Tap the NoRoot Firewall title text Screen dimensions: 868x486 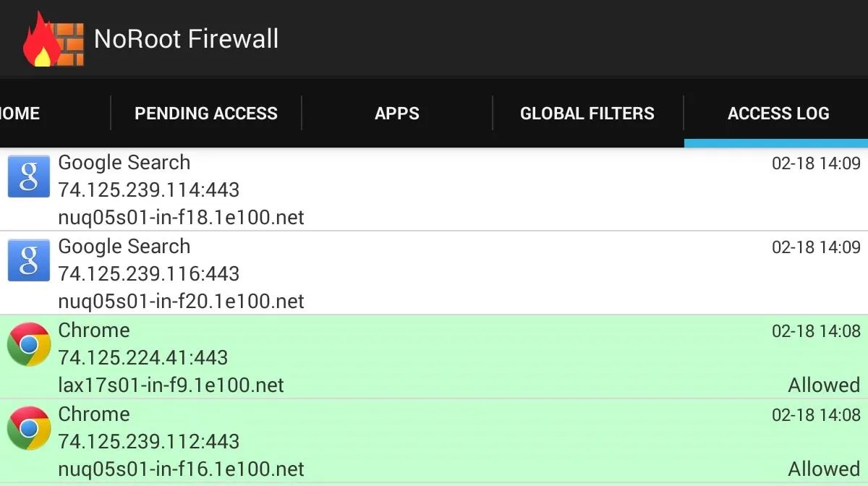click(187, 38)
